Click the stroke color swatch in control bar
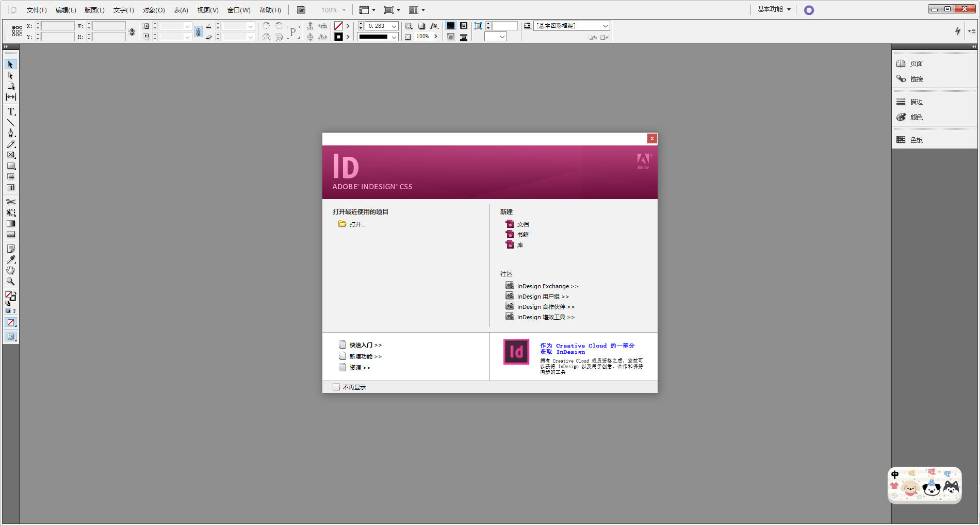 338,37
